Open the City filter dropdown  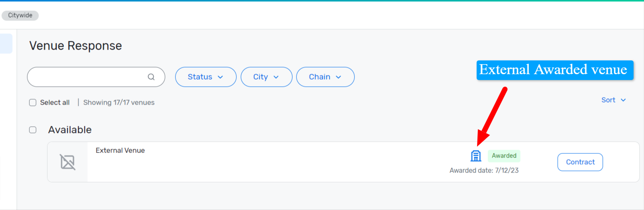click(267, 77)
